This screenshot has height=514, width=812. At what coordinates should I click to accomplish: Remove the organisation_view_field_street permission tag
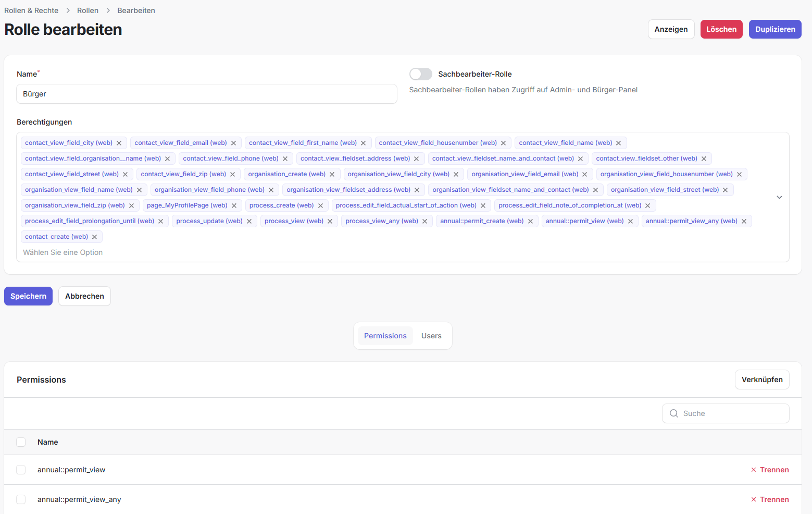[726, 190]
